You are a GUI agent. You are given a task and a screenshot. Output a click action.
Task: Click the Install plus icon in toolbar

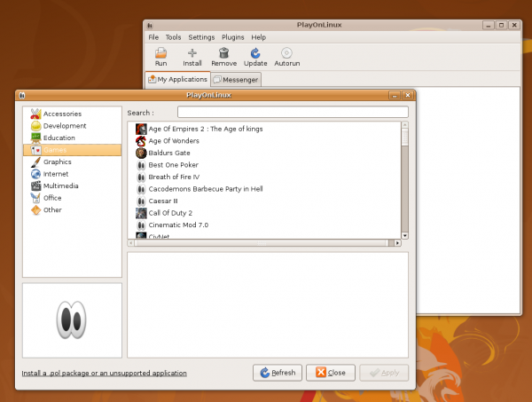pyautogui.click(x=192, y=53)
